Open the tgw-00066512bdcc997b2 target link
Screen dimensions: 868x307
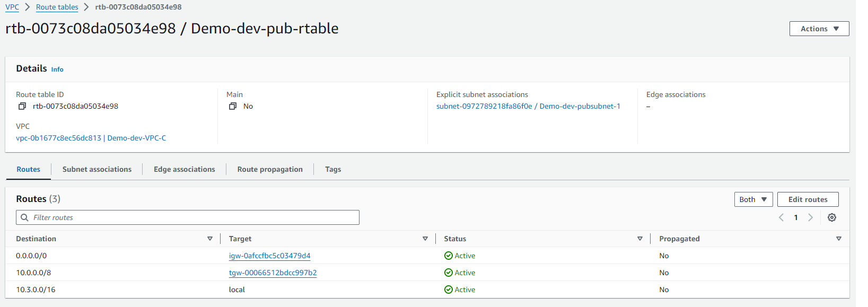point(273,273)
